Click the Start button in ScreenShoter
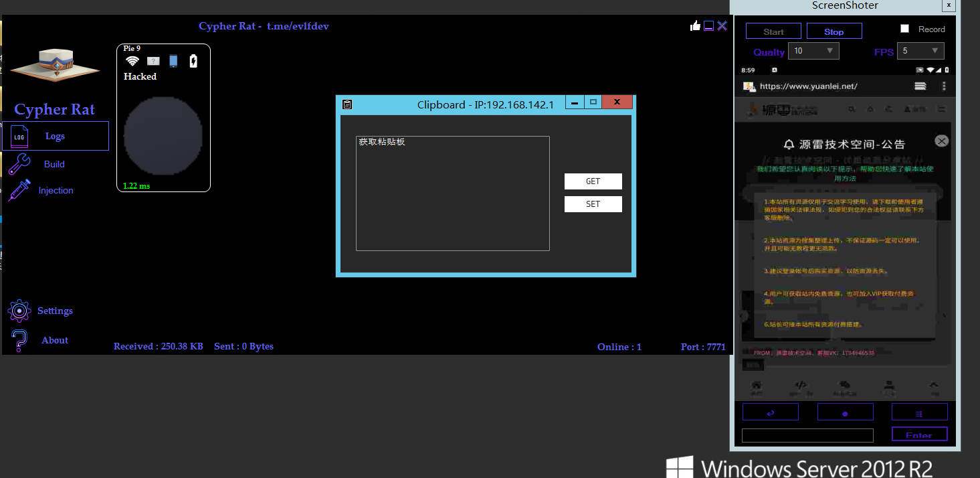980x478 pixels. pos(773,31)
